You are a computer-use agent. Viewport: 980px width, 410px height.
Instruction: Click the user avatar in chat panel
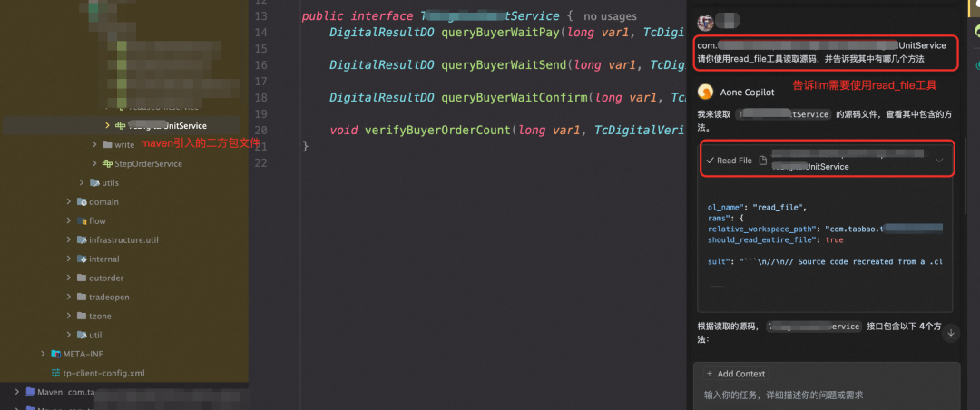tap(705, 23)
